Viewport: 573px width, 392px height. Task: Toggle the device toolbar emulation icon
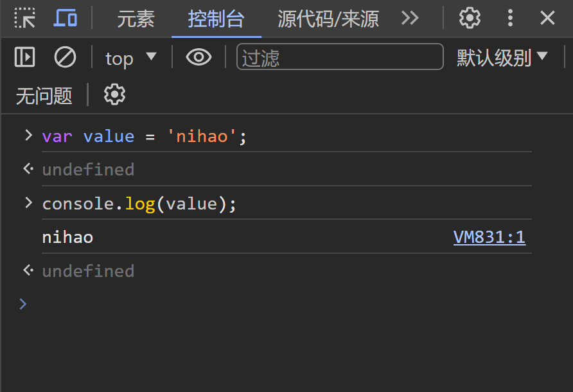tap(65, 19)
